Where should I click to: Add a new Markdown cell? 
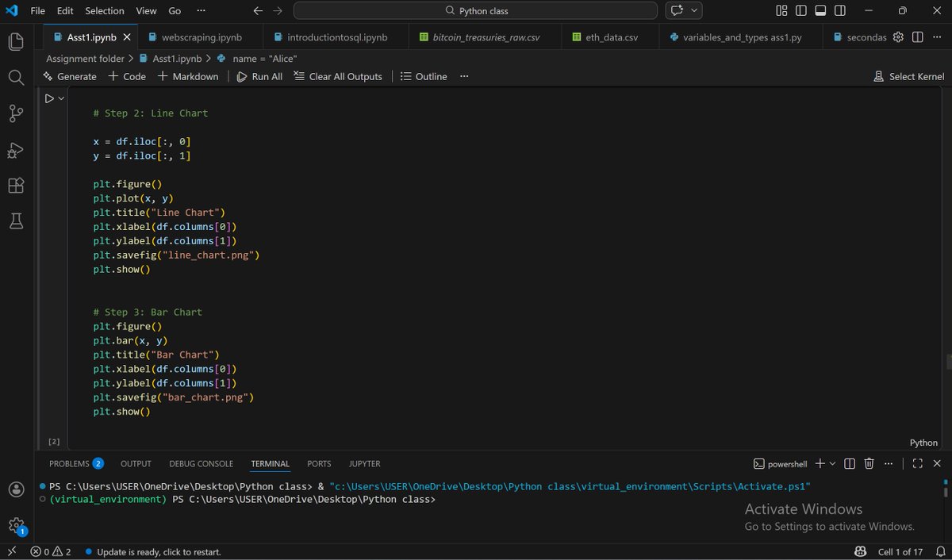(188, 76)
